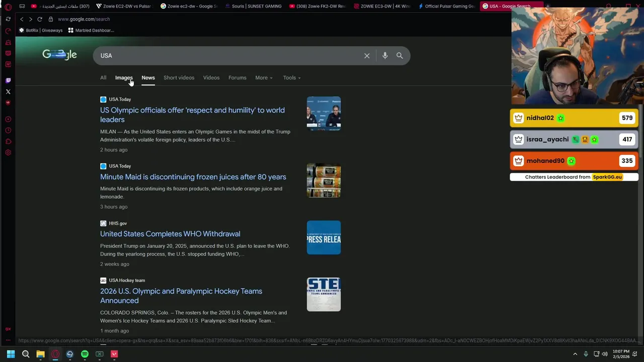The height and width of the screenshot is (362, 644).
Task: Open the sidebar three-dots settings
Action: coord(8,340)
